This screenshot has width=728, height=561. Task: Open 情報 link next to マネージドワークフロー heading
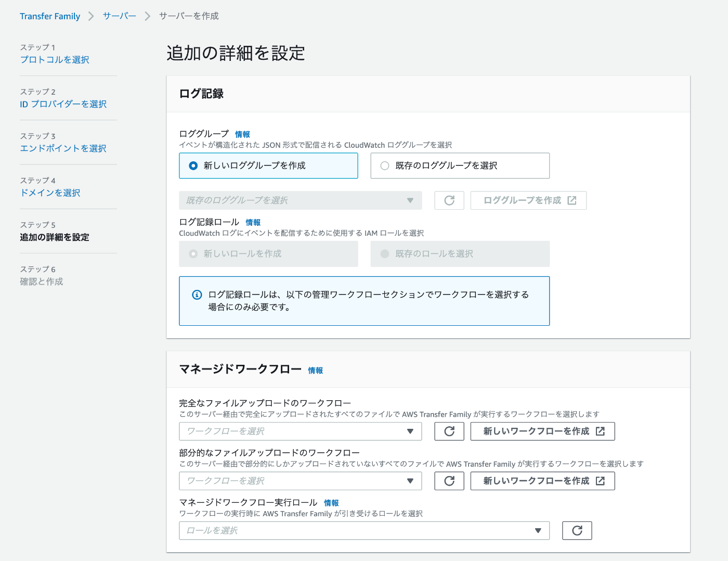[x=316, y=371]
